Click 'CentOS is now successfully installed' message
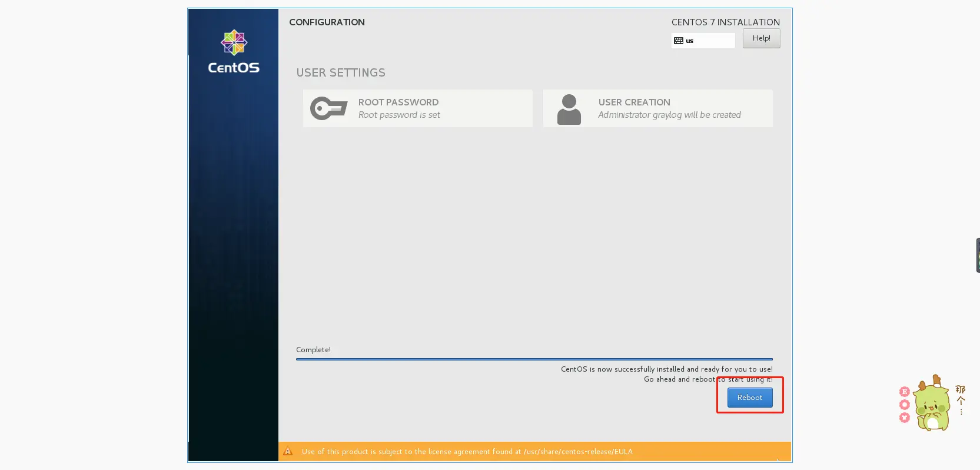The width and height of the screenshot is (980, 470). pos(667,369)
